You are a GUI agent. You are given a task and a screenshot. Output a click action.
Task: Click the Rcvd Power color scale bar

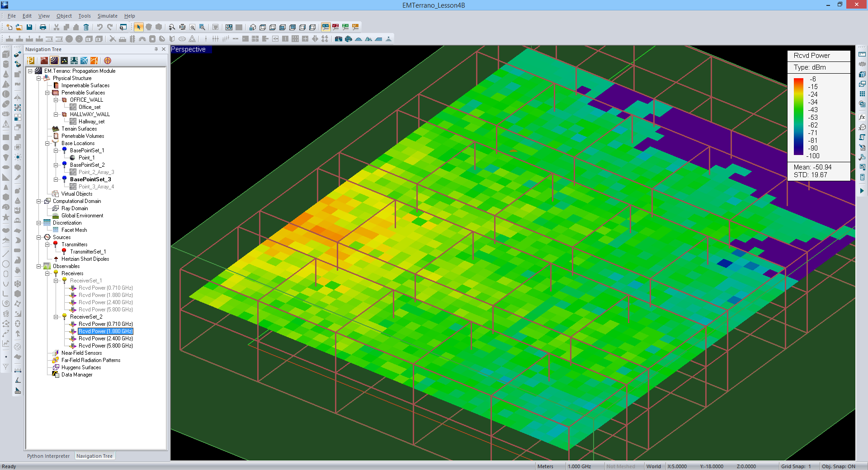[798, 117]
